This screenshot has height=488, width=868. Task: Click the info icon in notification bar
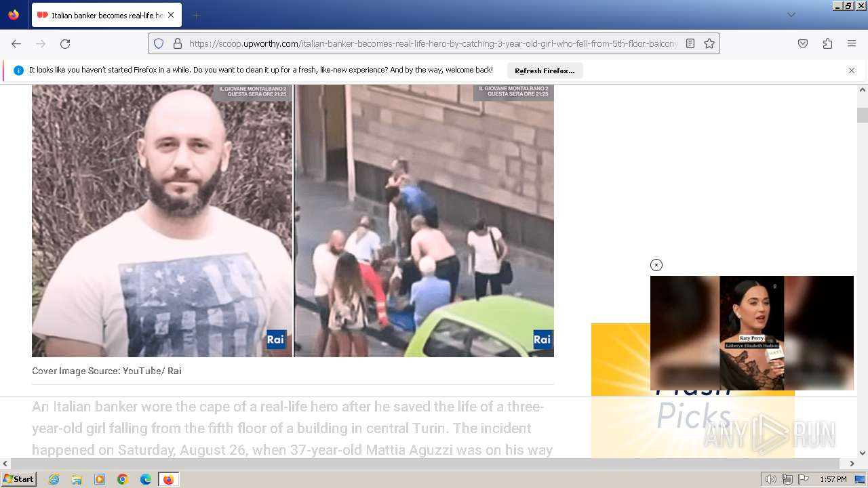pos(18,70)
